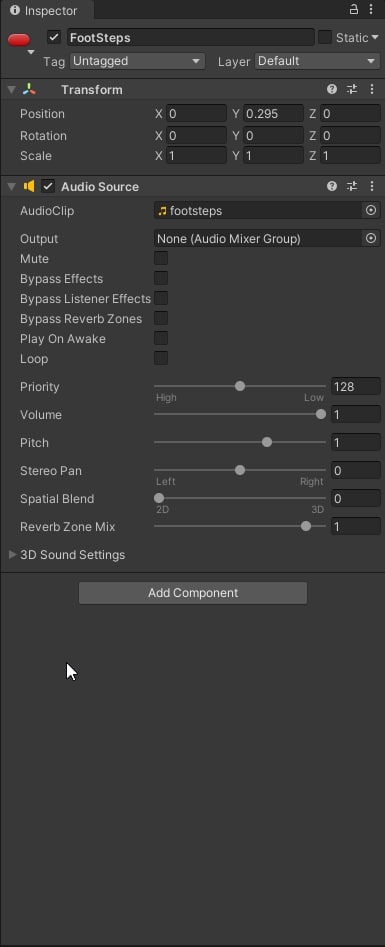Click the red FootSteps object icon
385x947 pixels.
point(19,40)
